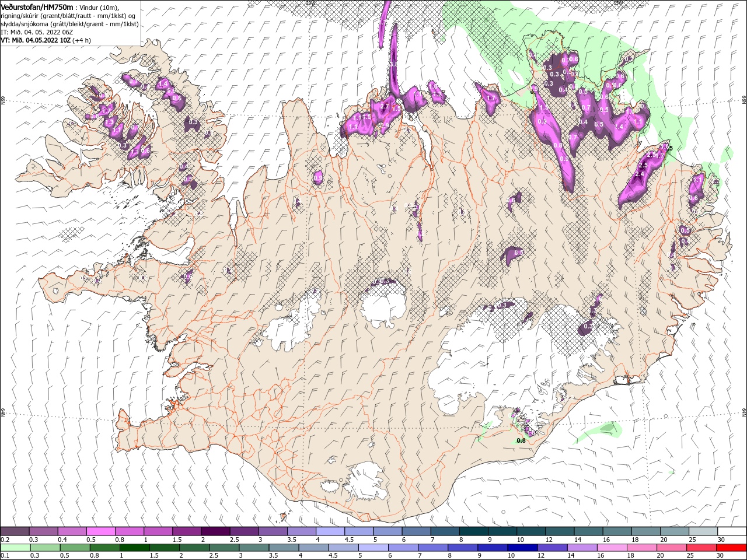
Task: Click the 2.7 snowfall value on the north coast
Action: click(x=384, y=107)
